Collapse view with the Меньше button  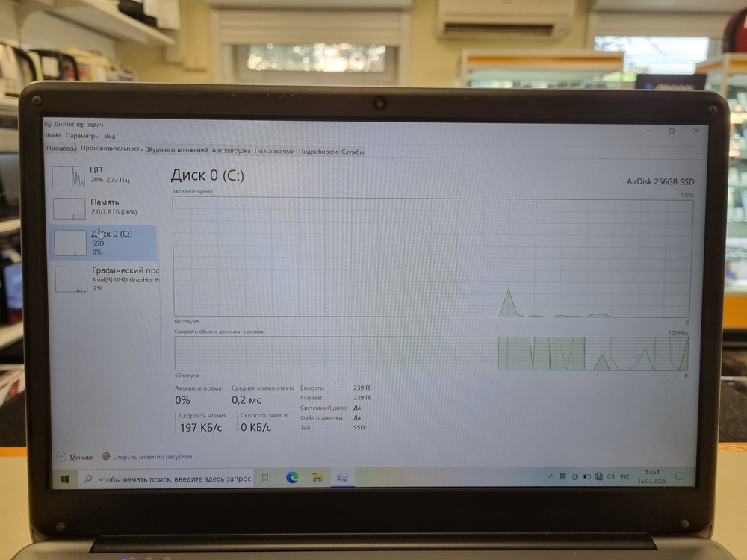coord(75,457)
